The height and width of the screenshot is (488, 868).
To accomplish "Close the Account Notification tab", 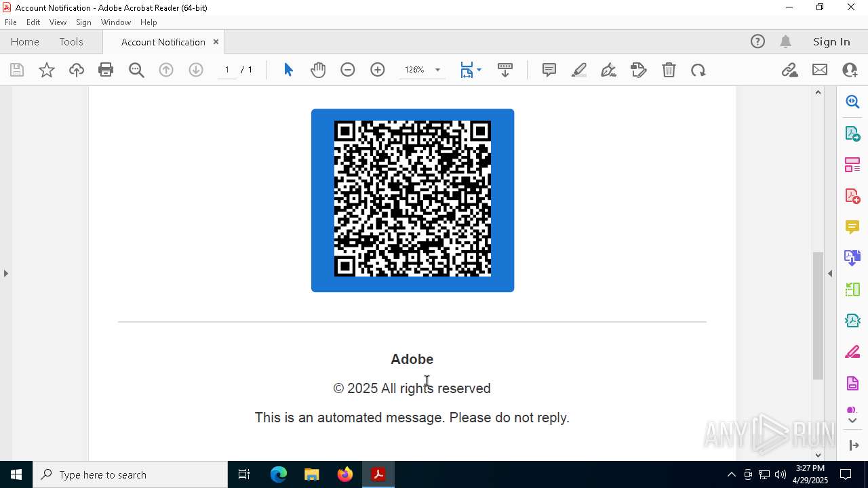I will 216,41.
